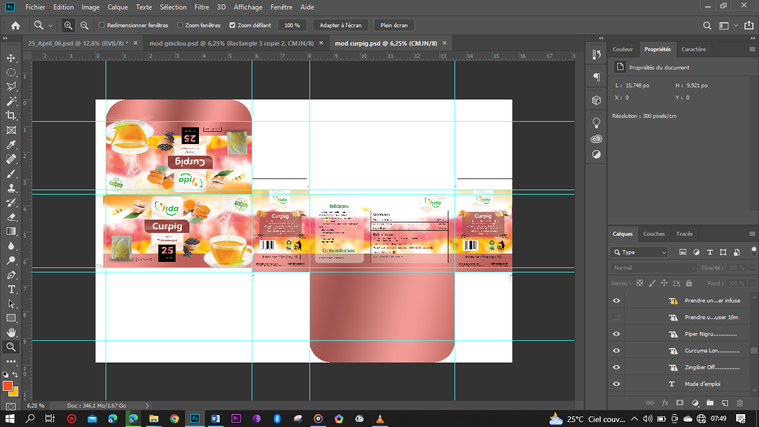
Task: Select the Blur tool
Action: pyautogui.click(x=11, y=246)
